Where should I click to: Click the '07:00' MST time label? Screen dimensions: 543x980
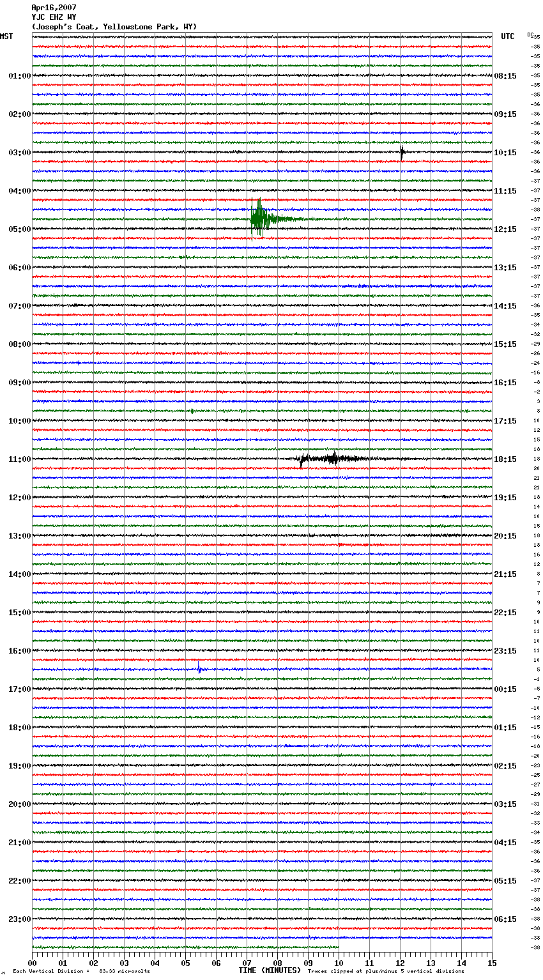[20, 306]
